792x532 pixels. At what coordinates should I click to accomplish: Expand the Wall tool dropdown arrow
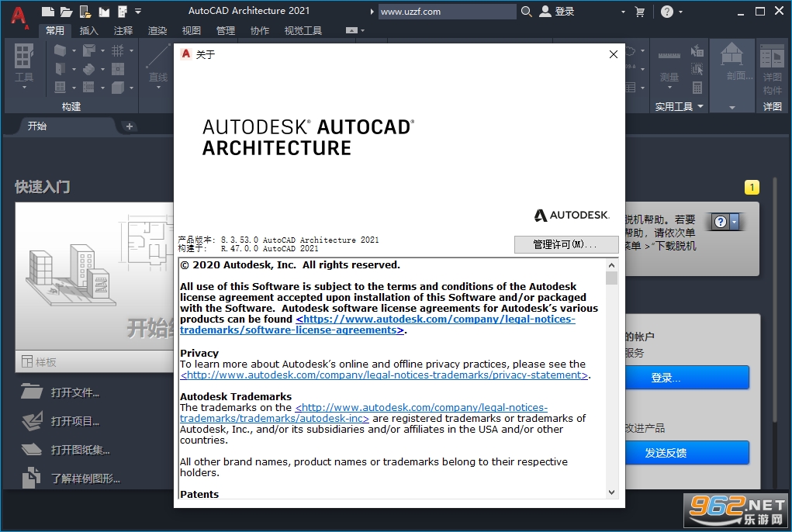pyautogui.click(x=74, y=50)
